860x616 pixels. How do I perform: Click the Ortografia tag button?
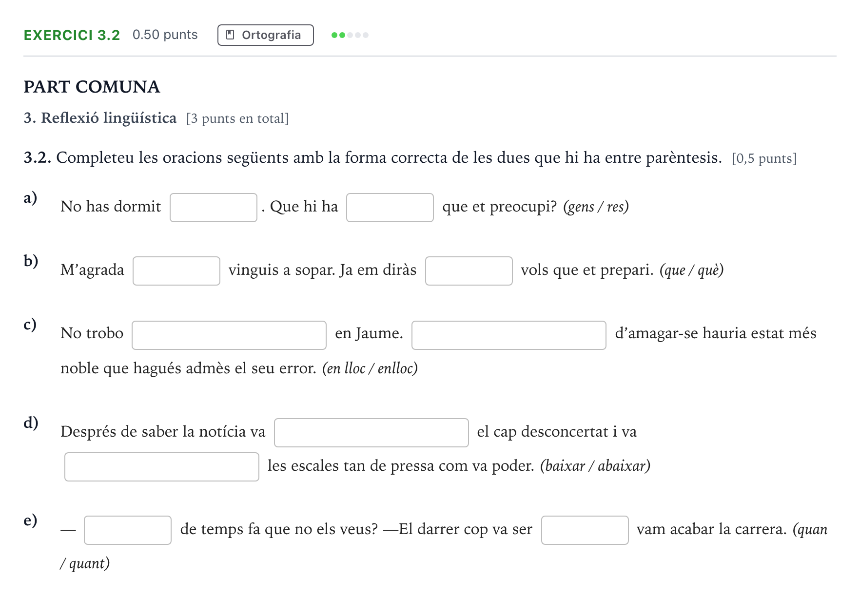point(265,35)
